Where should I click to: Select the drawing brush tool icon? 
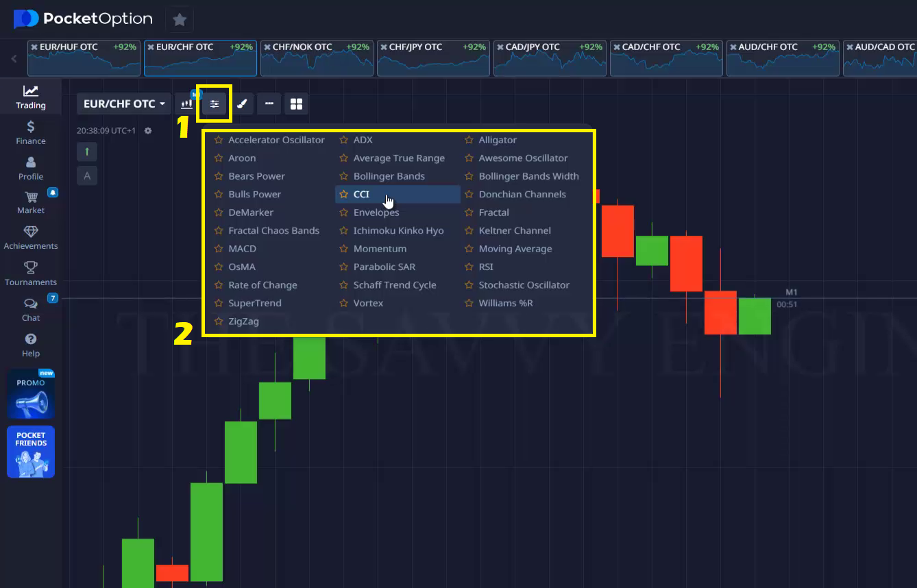(x=242, y=104)
